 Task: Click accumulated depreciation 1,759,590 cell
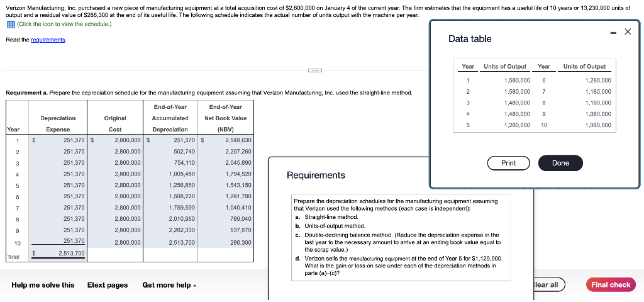click(170, 208)
